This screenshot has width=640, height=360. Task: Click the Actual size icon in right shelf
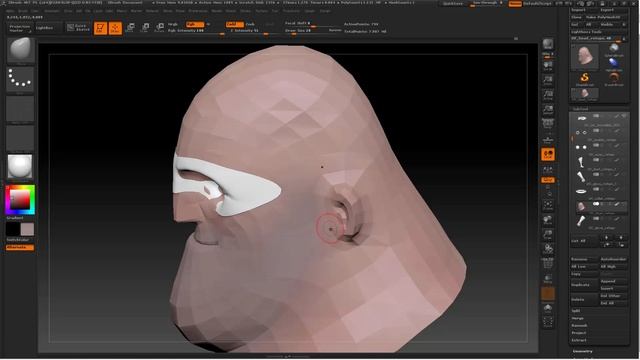pyautogui.click(x=548, y=95)
